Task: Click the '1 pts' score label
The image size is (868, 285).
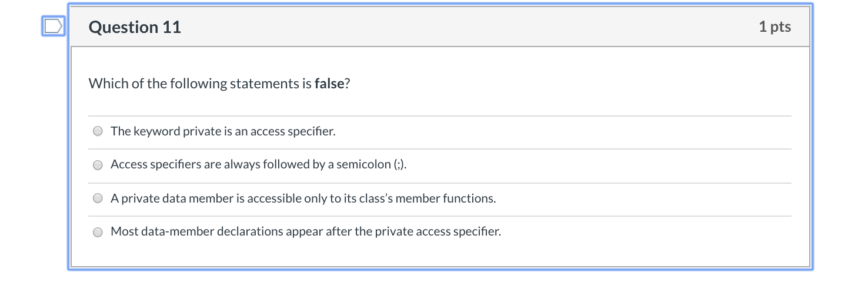Action: click(774, 26)
